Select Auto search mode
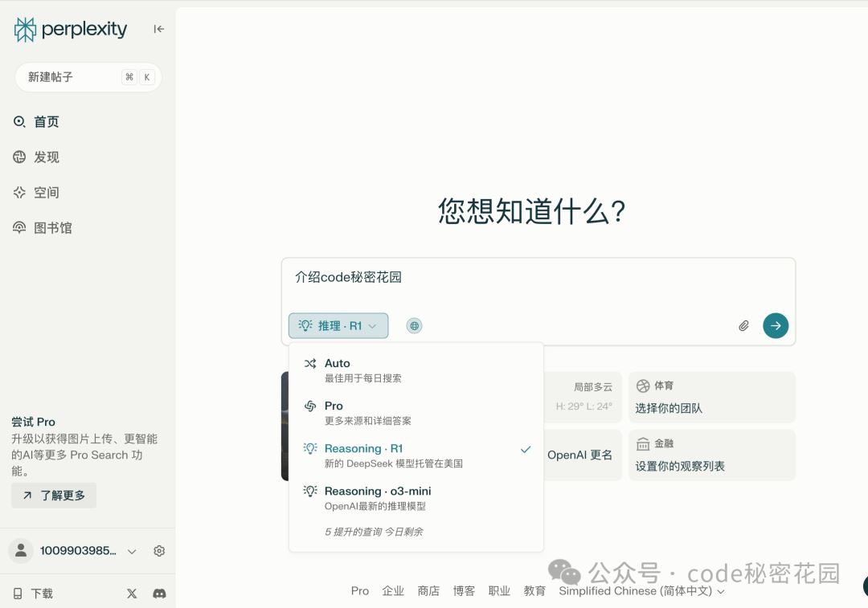This screenshot has height=608, width=868. click(x=416, y=370)
